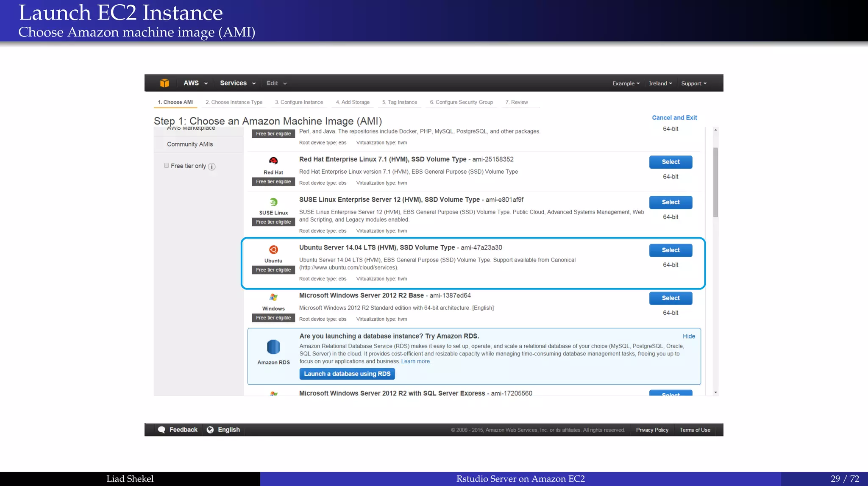
Task: Switch to 7. Review tab
Action: tap(517, 102)
